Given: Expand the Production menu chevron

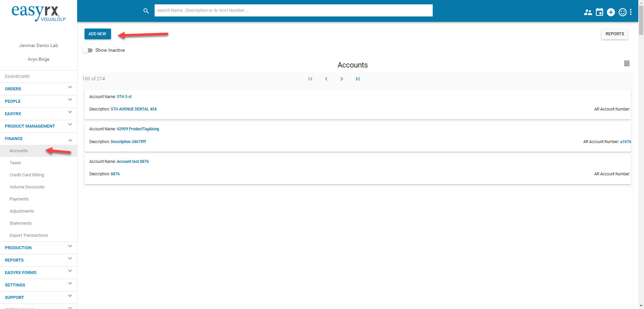Looking at the screenshot, I should tap(70, 246).
